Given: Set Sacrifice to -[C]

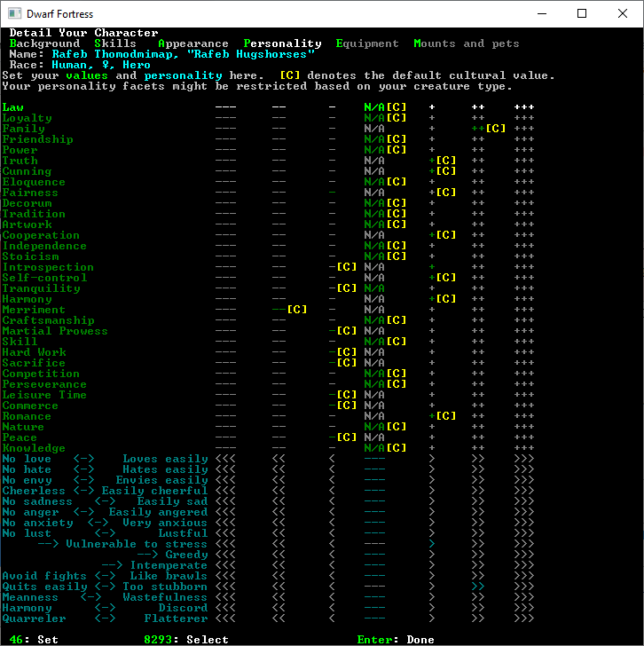Looking at the screenshot, I should [x=342, y=363].
